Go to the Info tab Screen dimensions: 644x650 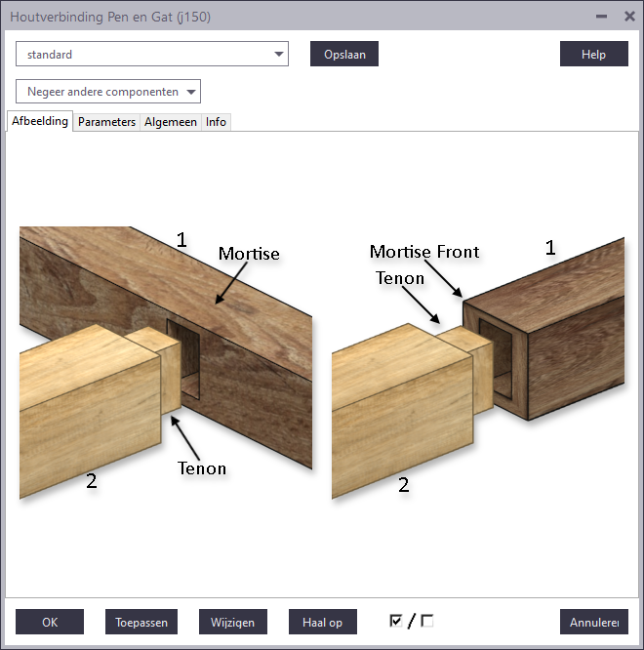point(216,122)
